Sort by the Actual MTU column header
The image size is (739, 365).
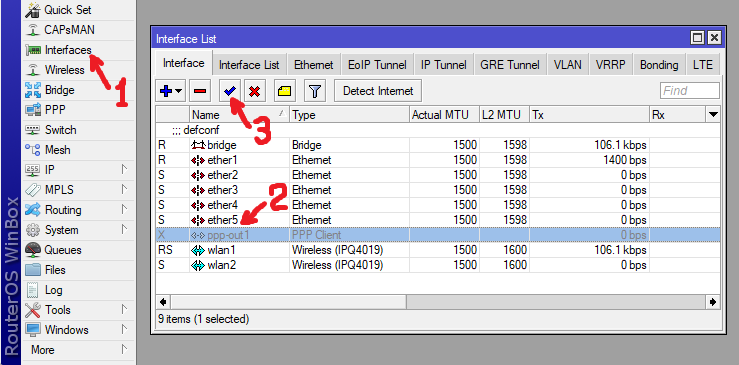click(444, 115)
